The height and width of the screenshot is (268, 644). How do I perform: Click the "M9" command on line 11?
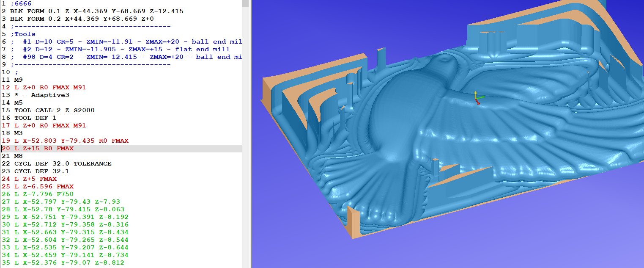click(19, 80)
